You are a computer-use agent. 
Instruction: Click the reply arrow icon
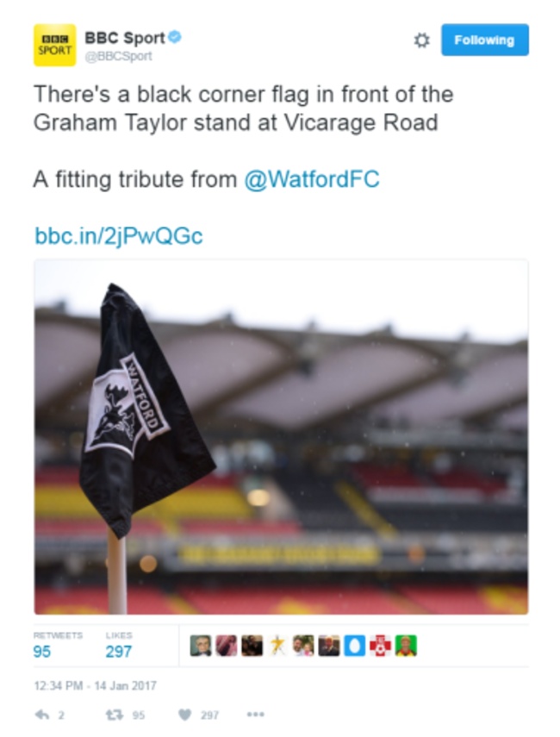click(42, 715)
